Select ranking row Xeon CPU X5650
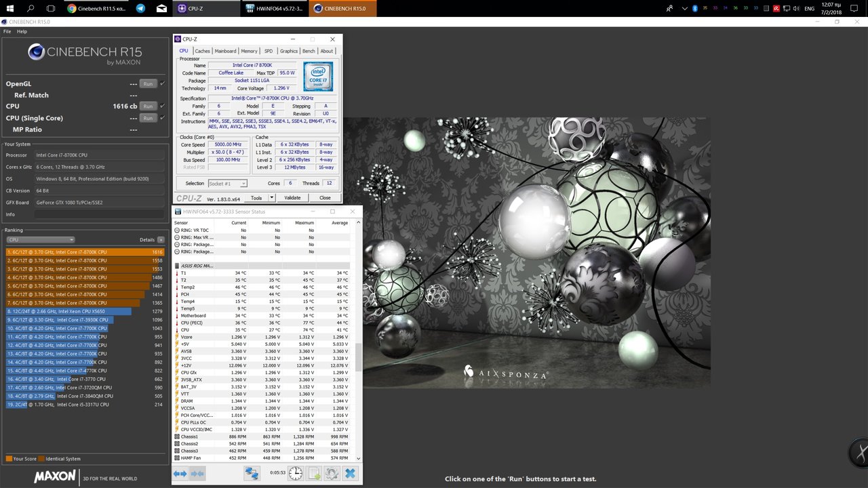 point(85,311)
